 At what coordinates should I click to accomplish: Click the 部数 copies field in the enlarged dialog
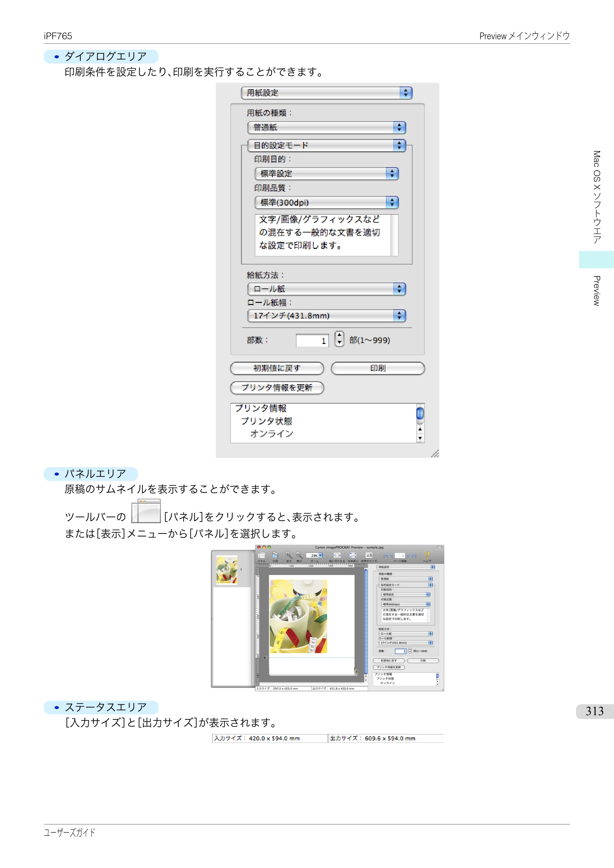tap(312, 341)
